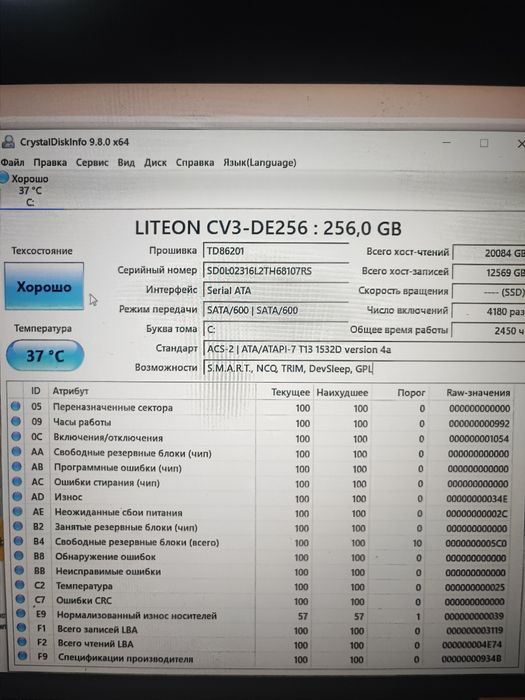Open the Файл menu
Viewport: 525px width, 700px height.
coord(12,162)
